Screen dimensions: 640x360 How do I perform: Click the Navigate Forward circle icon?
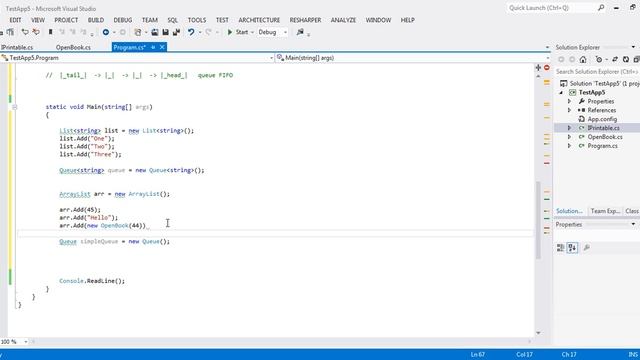click(122, 32)
